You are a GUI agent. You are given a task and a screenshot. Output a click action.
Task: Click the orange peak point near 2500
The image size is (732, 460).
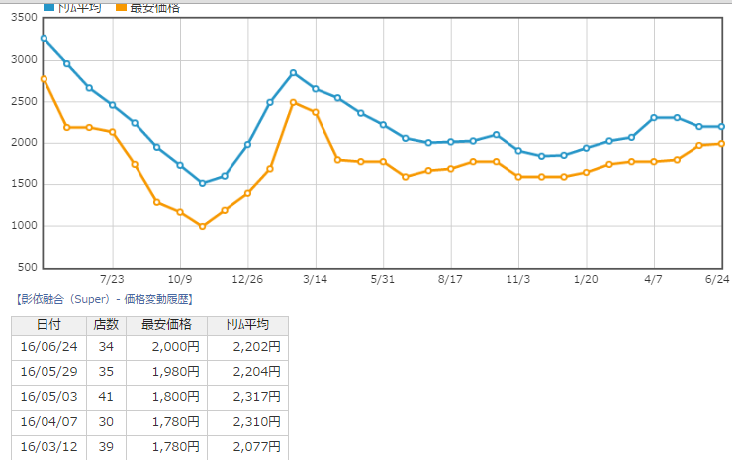[293, 102]
